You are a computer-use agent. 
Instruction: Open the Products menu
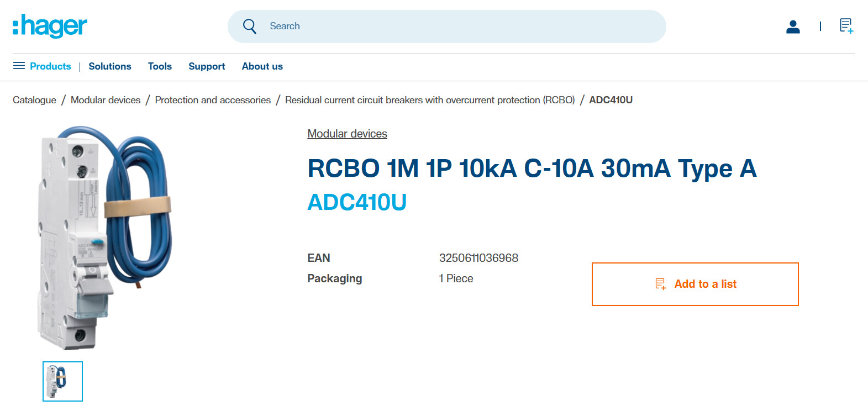(x=50, y=66)
